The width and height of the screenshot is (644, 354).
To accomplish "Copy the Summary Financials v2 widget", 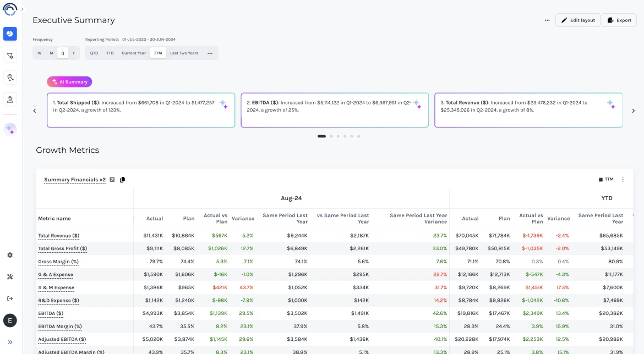I will point(122,180).
